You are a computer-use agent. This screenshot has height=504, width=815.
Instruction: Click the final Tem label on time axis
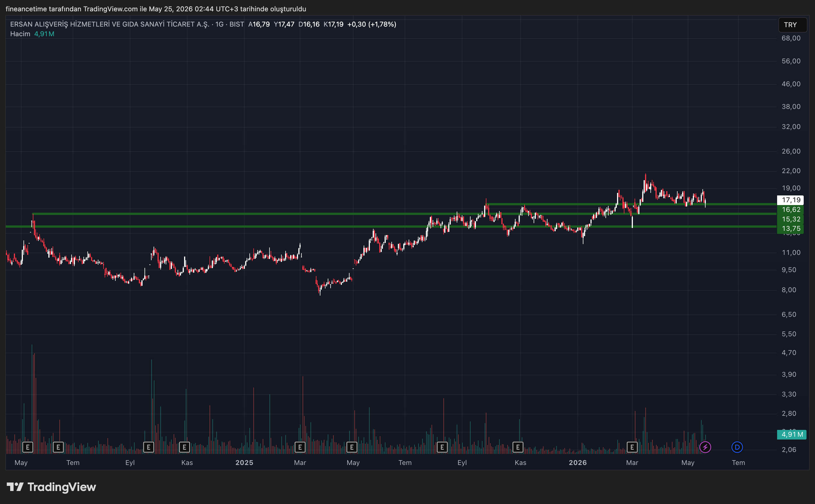(x=738, y=463)
